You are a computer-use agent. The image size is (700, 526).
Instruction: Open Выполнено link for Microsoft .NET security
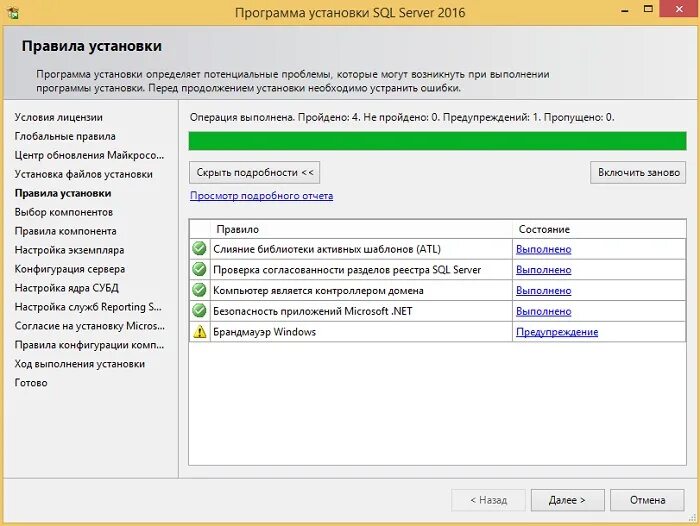pos(543,311)
